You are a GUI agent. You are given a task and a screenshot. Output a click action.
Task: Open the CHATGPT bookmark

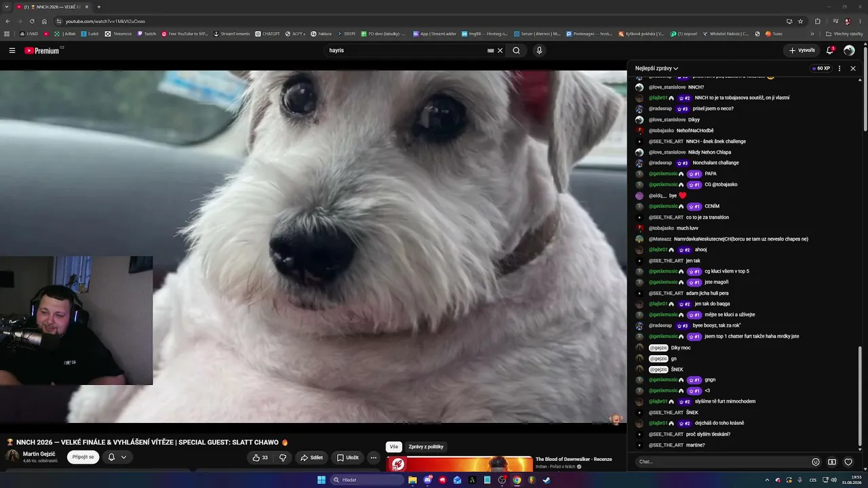pos(267,33)
